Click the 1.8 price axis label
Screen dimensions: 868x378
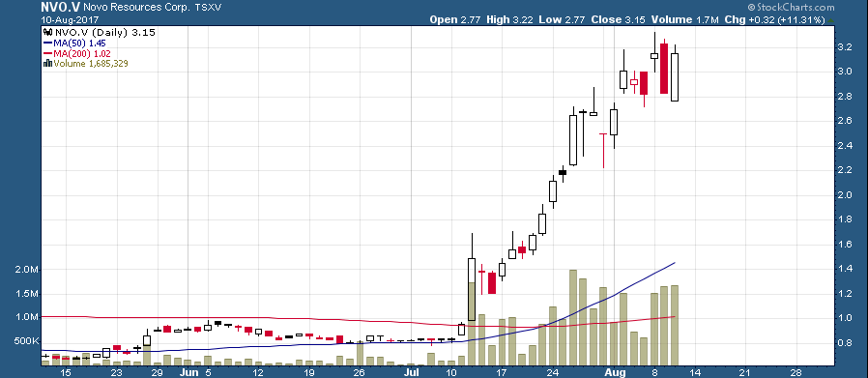(x=845, y=219)
